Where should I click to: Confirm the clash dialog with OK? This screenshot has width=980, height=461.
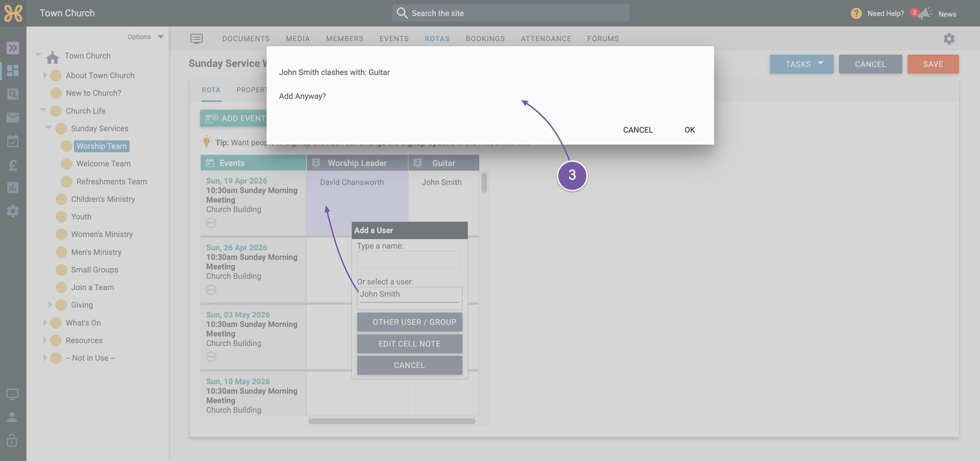[689, 130]
